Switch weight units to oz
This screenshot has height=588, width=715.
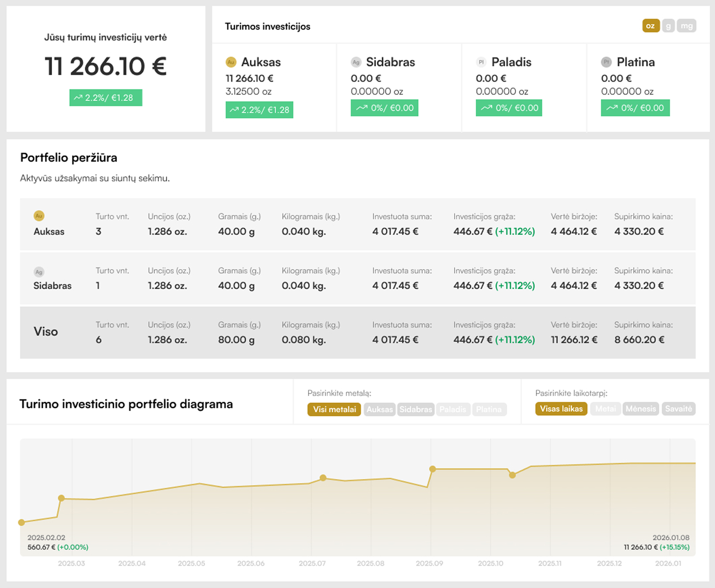pos(651,26)
